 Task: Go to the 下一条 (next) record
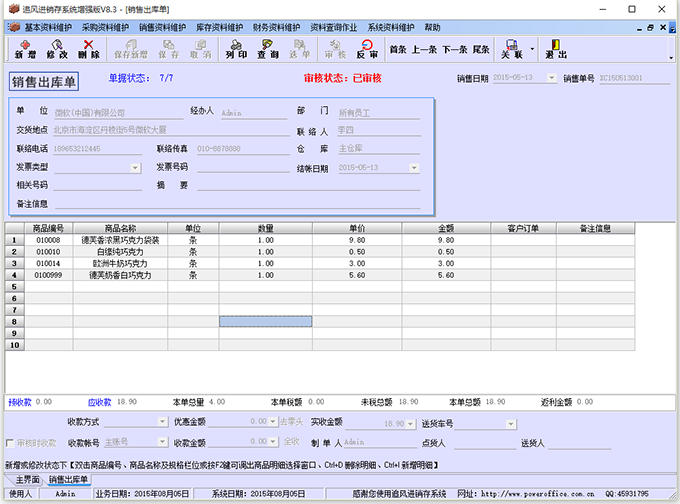455,48
